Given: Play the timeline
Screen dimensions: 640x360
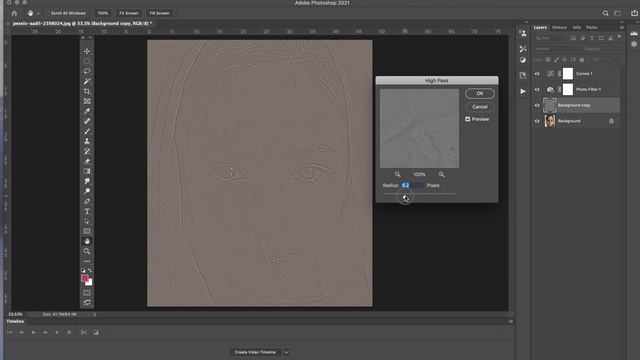Looking at the screenshot, I should [33, 333].
